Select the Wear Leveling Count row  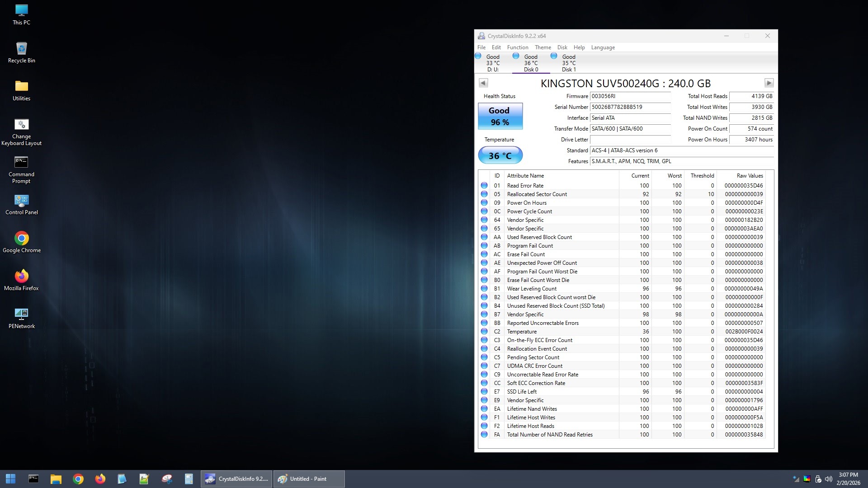(532, 289)
